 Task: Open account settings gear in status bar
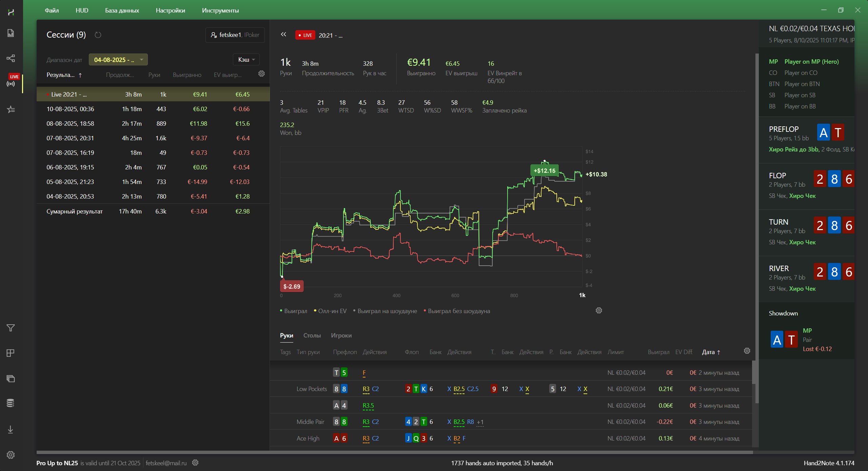coord(195,463)
